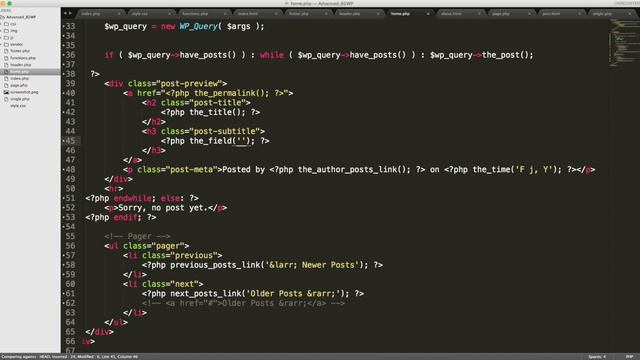Viewport: 640px width, 360px height.
Task: Expand the css folder disclosure arrow
Action: tap(1, 24)
